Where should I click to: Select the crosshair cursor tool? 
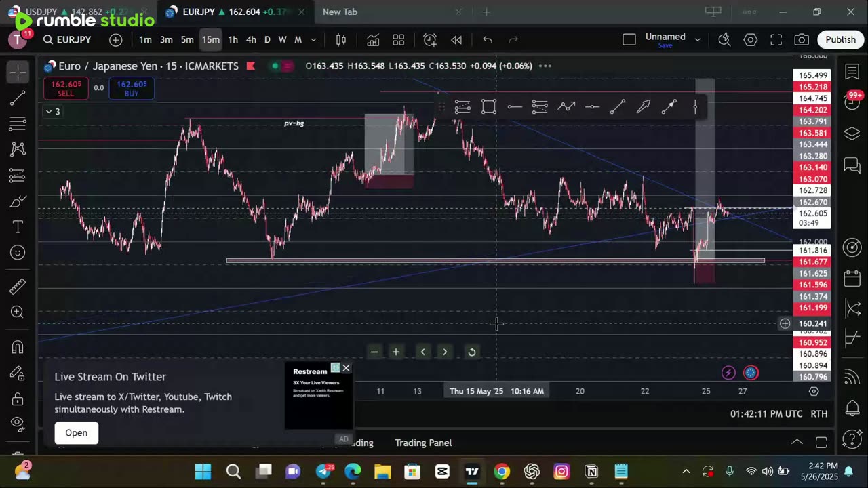[18, 72]
